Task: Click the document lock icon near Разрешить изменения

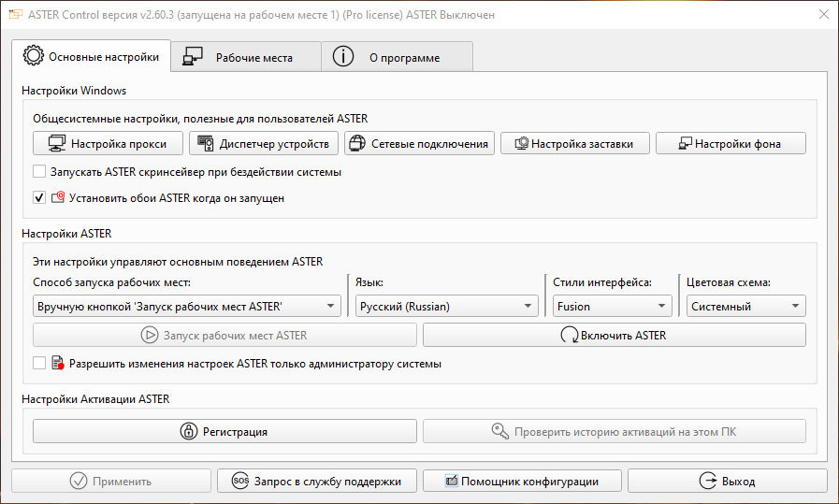Action: 58,364
